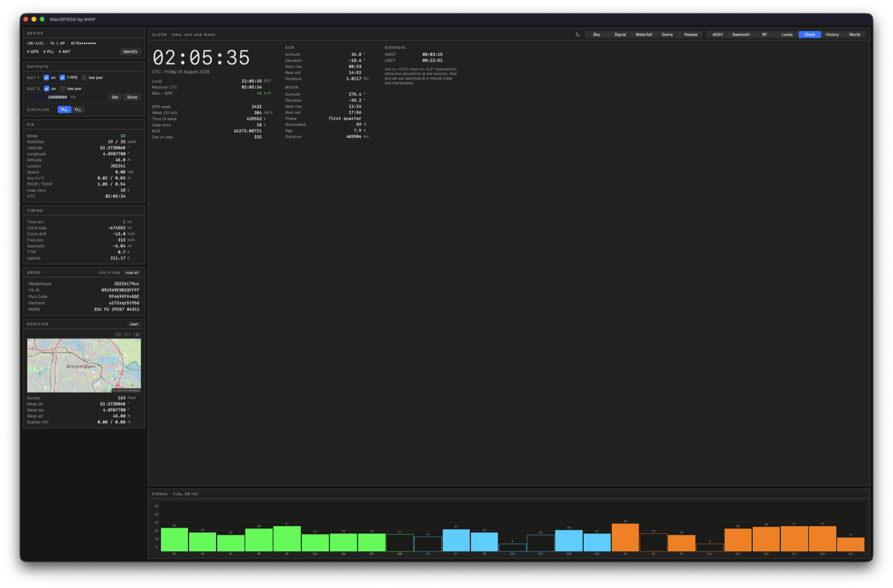893x588 pixels.
Task: Click the GPS week value 2432
Action: [x=257, y=107]
